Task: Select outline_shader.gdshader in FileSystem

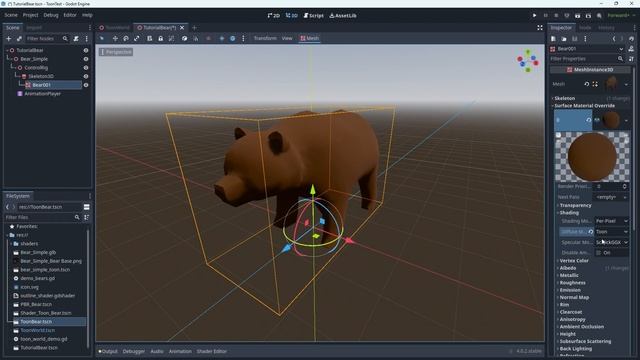Action: click(47, 296)
